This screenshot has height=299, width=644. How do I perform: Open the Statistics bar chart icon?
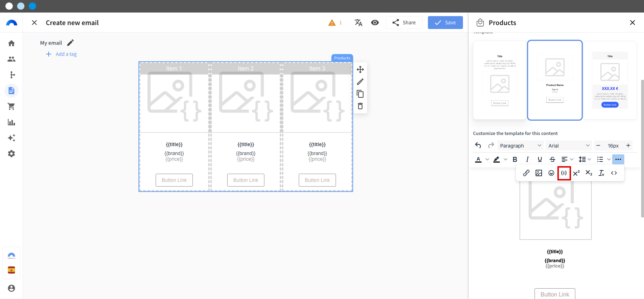pyautogui.click(x=11, y=122)
